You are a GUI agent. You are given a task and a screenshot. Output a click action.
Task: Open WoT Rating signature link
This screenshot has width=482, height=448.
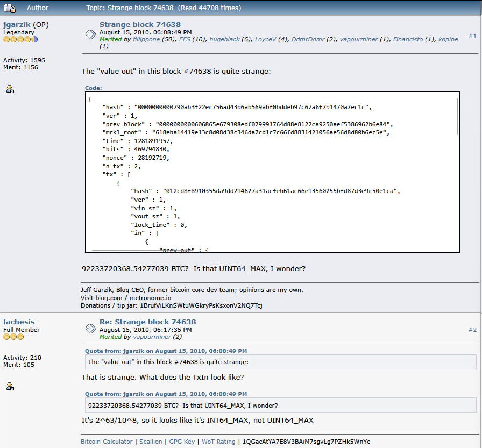pyautogui.click(x=218, y=442)
